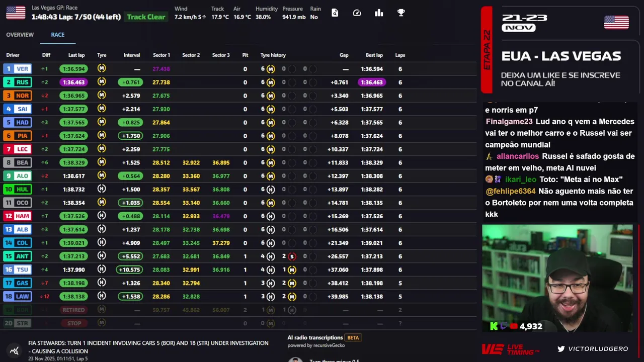Screen dimensions: 644x362
Task: Click the STOP status in STR row
Action: (73, 323)
